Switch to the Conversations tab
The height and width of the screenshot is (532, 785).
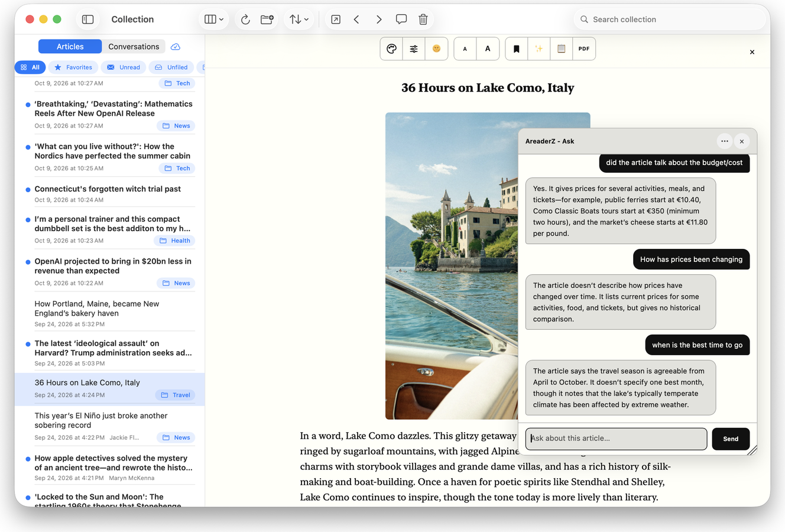coord(134,47)
